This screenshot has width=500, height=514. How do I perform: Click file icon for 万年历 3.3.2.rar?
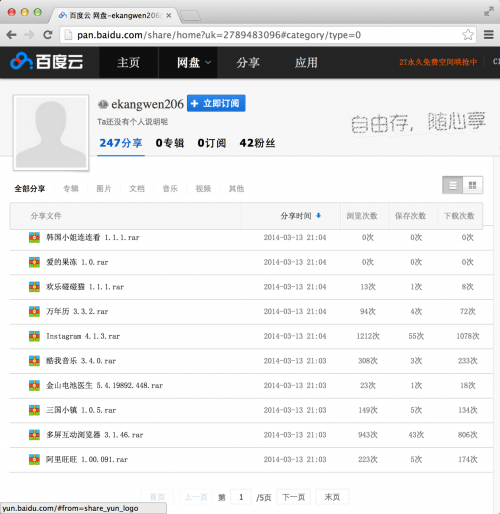(34, 311)
